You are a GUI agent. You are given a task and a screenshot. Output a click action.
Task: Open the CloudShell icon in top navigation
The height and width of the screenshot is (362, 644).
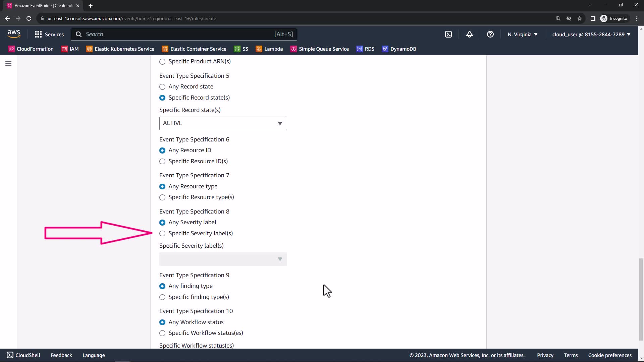448,34
